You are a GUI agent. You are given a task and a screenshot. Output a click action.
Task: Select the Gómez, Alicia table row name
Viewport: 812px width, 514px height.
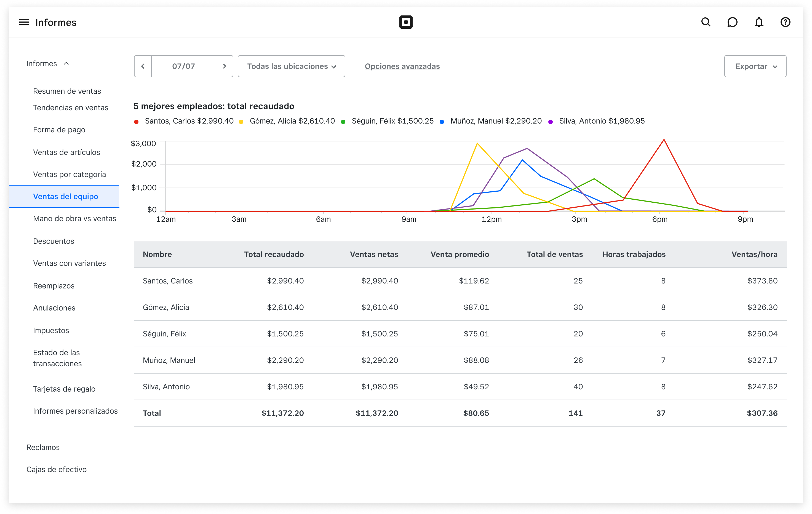[x=166, y=307]
